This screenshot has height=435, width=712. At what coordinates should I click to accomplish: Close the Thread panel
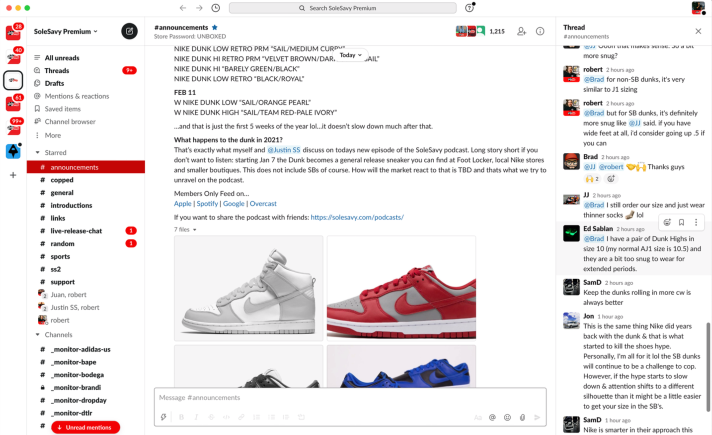698,31
